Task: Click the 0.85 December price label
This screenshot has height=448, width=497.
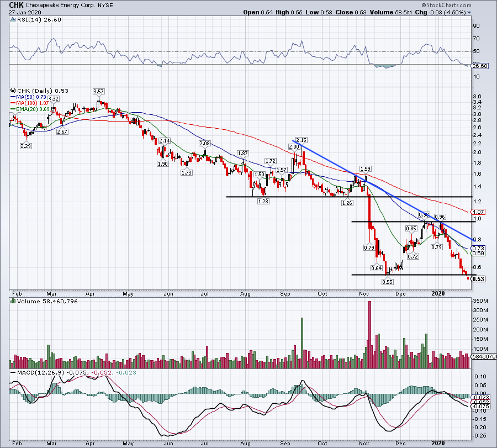Action: click(x=411, y=228)
